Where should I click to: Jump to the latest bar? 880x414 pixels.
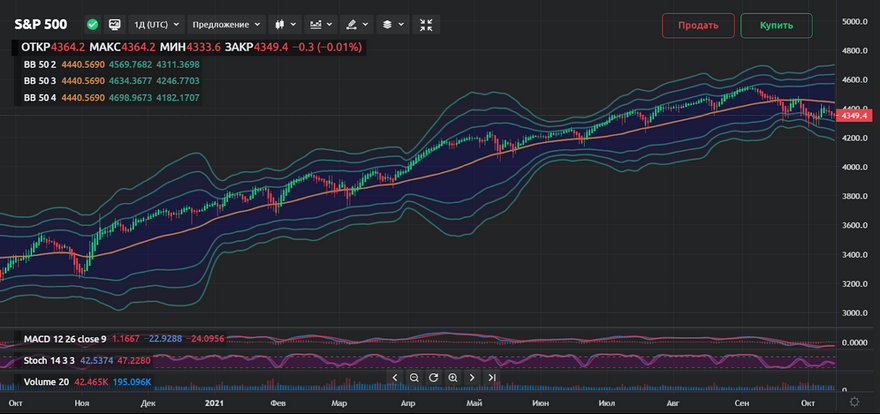(492, 377)
